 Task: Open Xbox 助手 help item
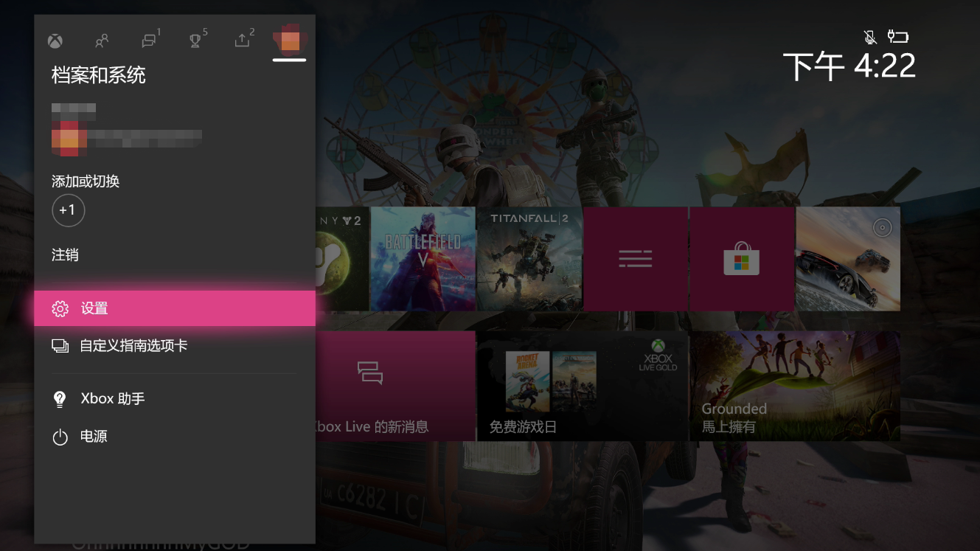[x=175, y=399]
